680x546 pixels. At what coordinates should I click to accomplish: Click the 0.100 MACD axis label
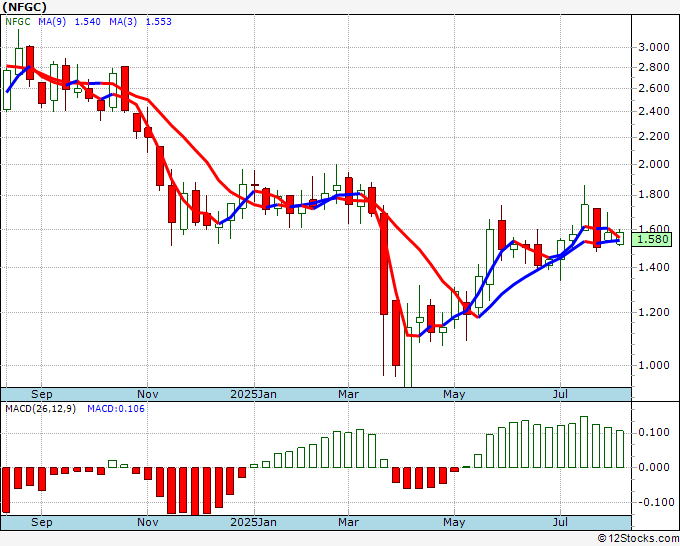(x=654, y=432)
